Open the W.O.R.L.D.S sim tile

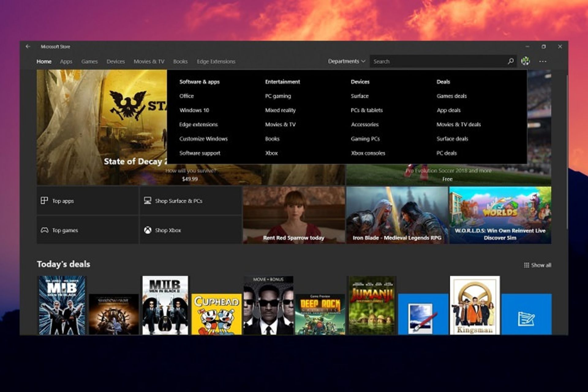coord(500,215)
